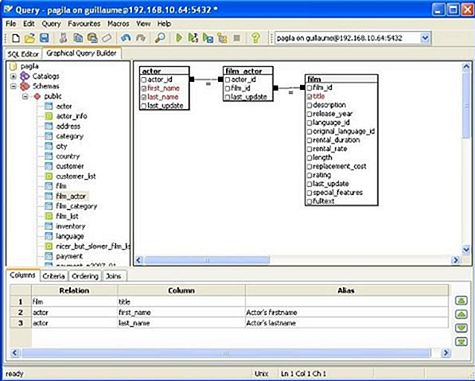Image resolution: width=475 pixels, height=381 pixels.
Task: Click the Schemas icon in the tree
Action: (x=25, y=86)
